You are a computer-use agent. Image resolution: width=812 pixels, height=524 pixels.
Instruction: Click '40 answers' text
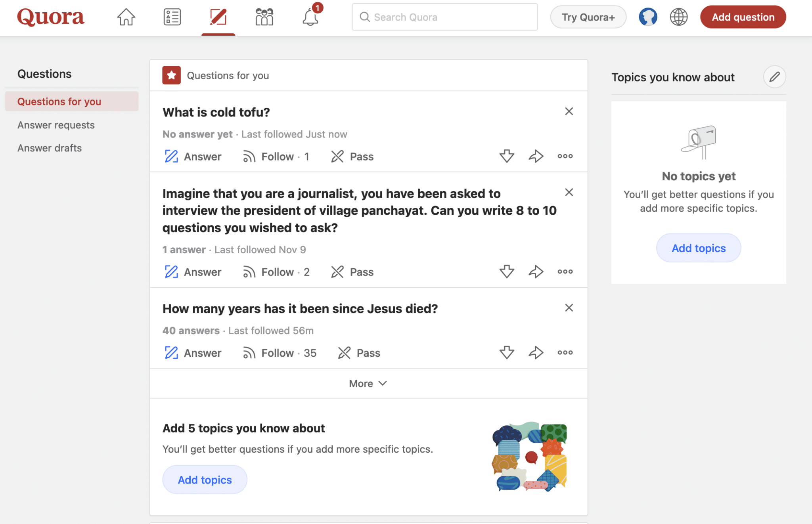(191, 331)
